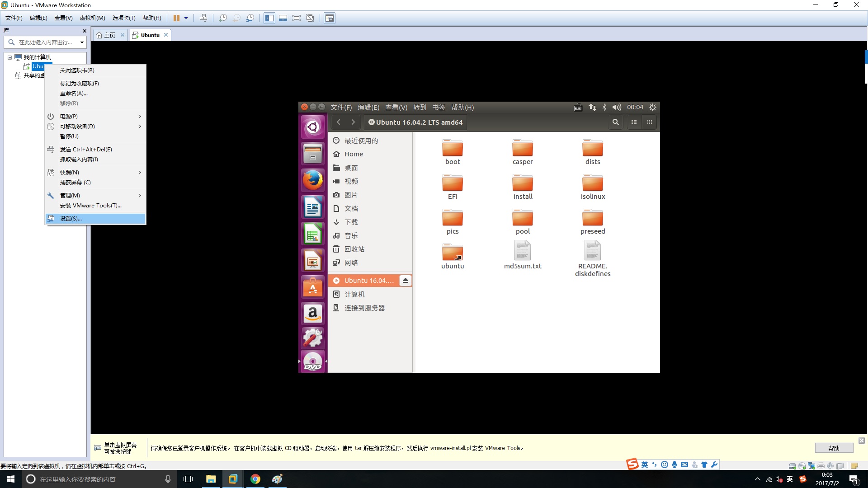Click Ubuntu 16.04 eject button

406,280
